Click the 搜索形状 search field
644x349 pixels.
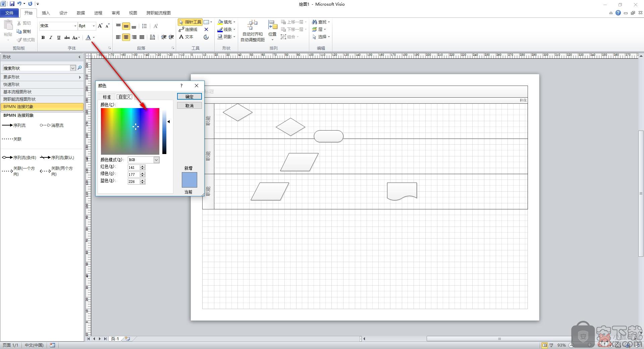[x=36, y=68]
